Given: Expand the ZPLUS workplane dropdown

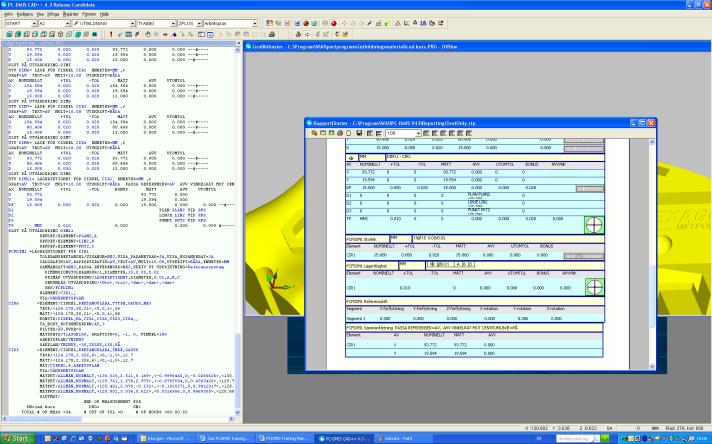Looking at the screenshot, I should pyautogui.click(x=199, y=24).
